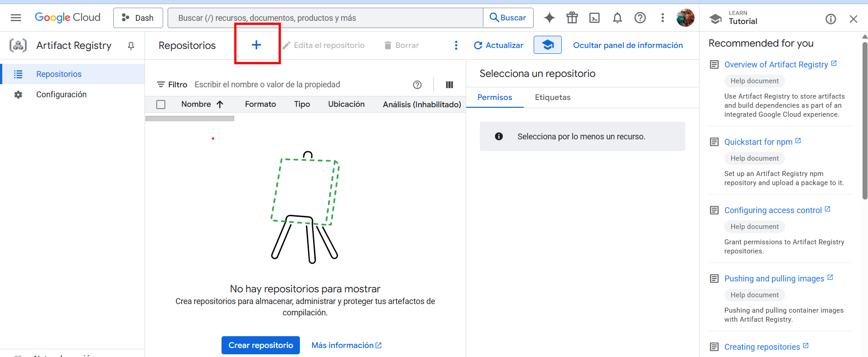The height and width of the screenshot is (357, 868).
Task: Open the Dash project selector
Action: pos(138,18)
